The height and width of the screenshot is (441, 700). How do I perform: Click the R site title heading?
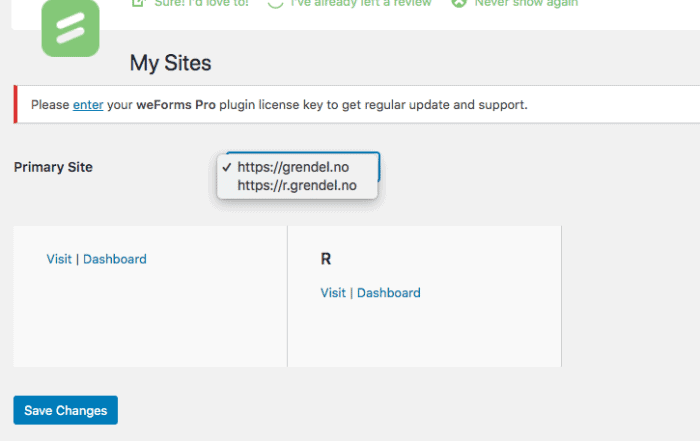(326, 259)
